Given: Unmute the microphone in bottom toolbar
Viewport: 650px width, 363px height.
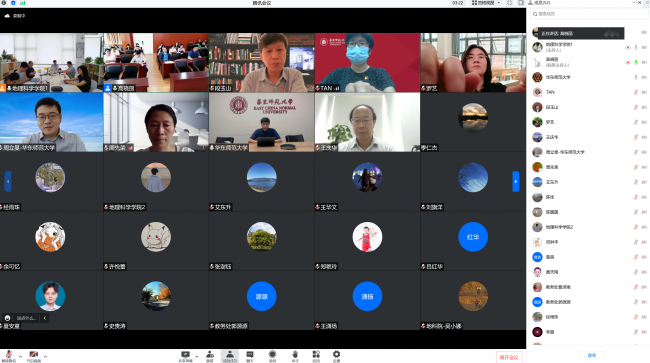Looking at the screenshot, I should 9,356.
